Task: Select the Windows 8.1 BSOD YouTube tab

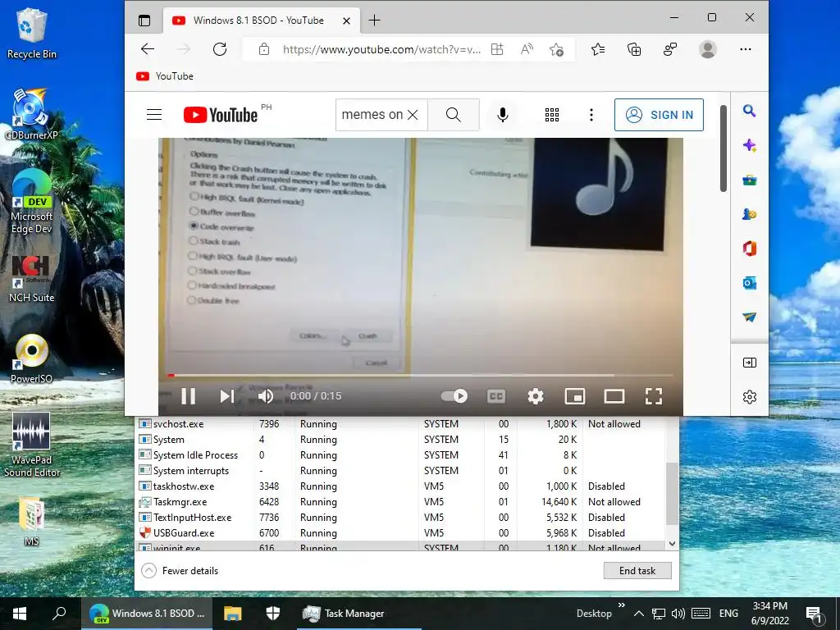Action: pos(261,21)
